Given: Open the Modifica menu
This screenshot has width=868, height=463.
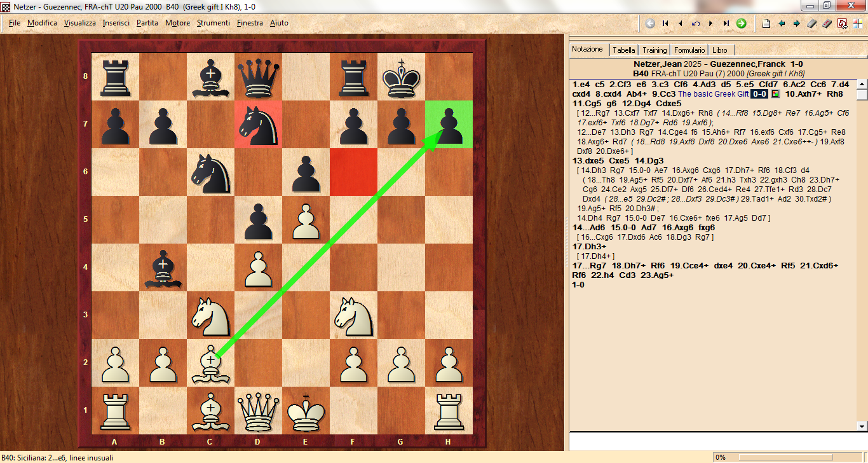Looking at the screenshot, I should coord(42,23).
